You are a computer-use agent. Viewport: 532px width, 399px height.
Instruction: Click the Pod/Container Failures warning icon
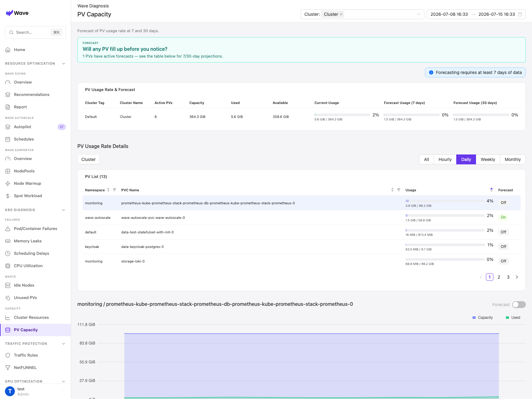coord(8,229)
